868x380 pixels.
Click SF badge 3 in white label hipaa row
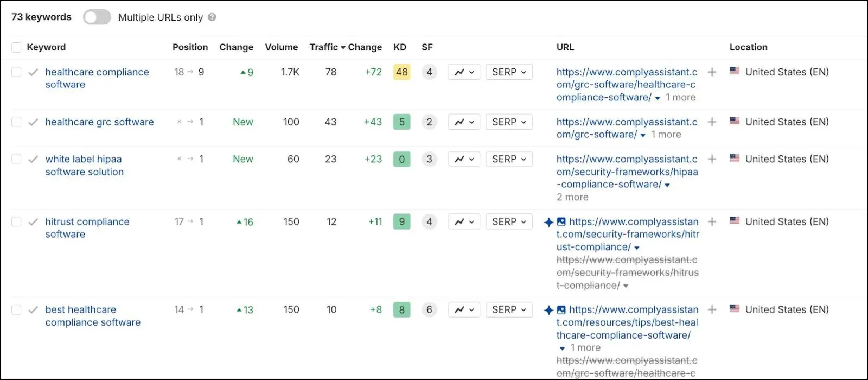429,159
